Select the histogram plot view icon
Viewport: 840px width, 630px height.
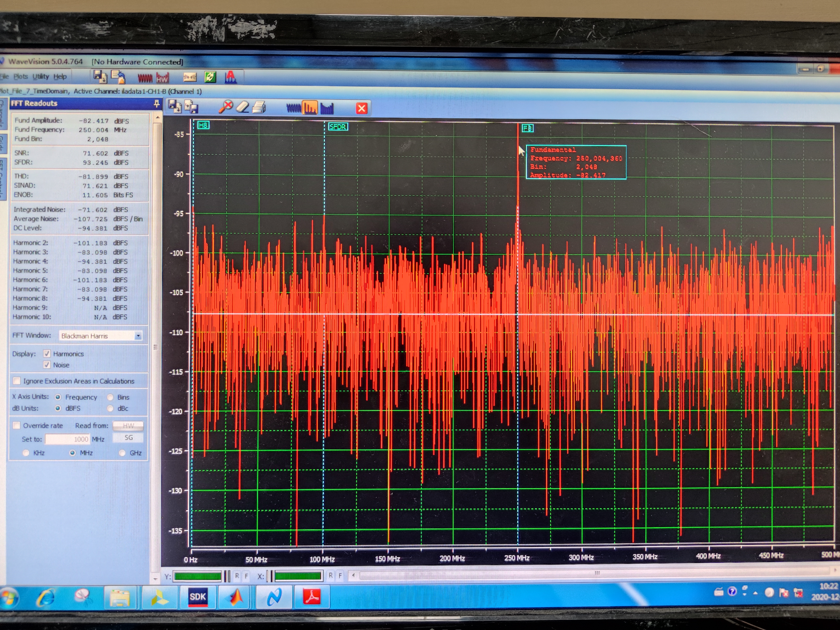click(x=327, y=109)
